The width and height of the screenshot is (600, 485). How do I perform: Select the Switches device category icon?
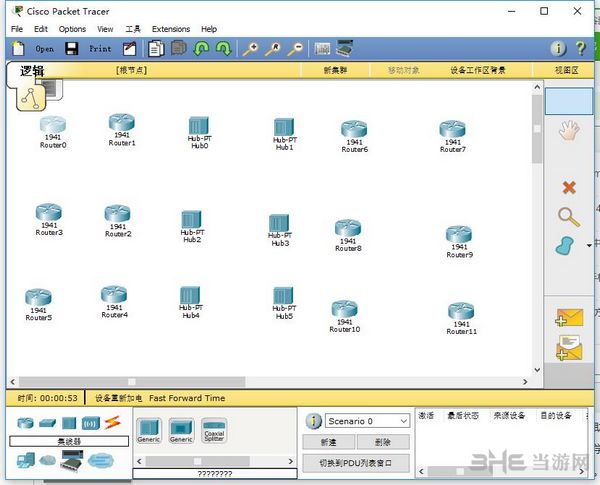pyautogui.click(x=47, y=423)
